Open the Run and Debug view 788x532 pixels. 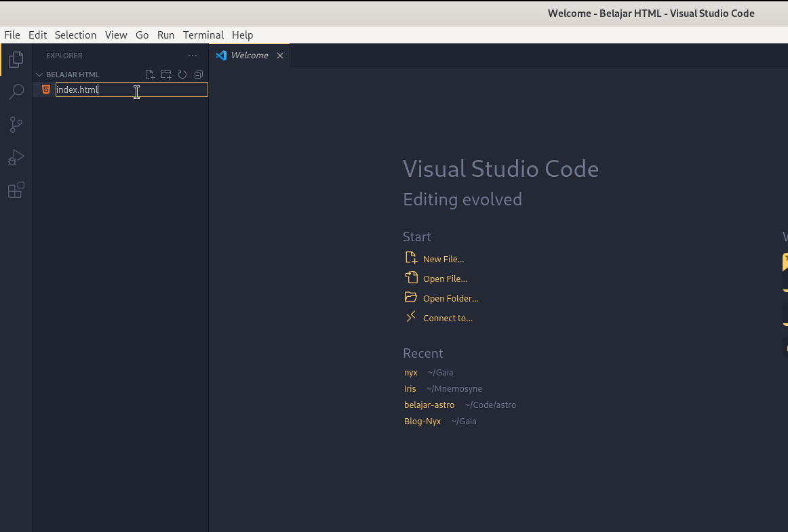[x=16, y=157]
